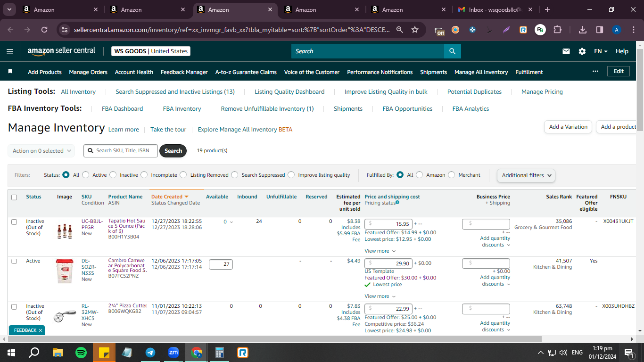
Task: Click the Pricing status info icon
Action: click(397, 203)
